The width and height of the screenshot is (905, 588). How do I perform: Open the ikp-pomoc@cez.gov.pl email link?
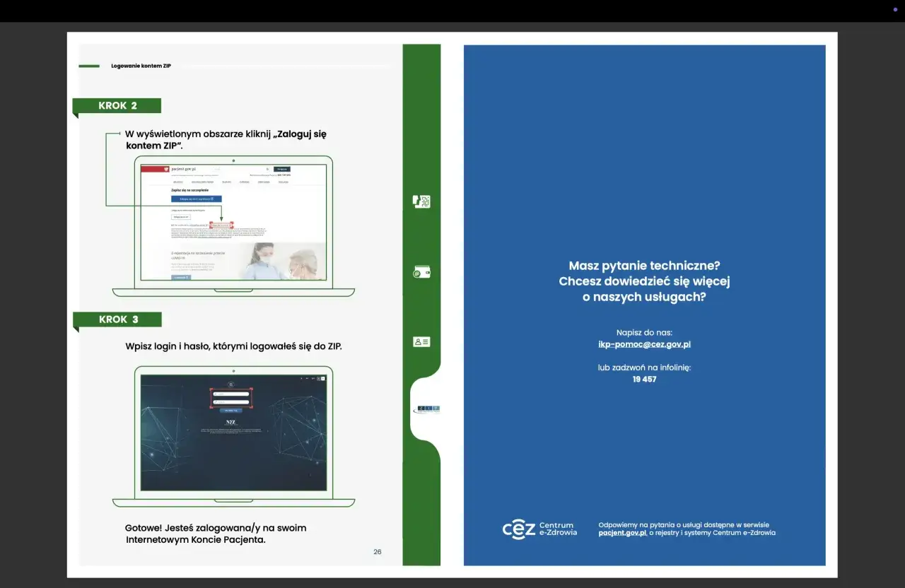644,344
